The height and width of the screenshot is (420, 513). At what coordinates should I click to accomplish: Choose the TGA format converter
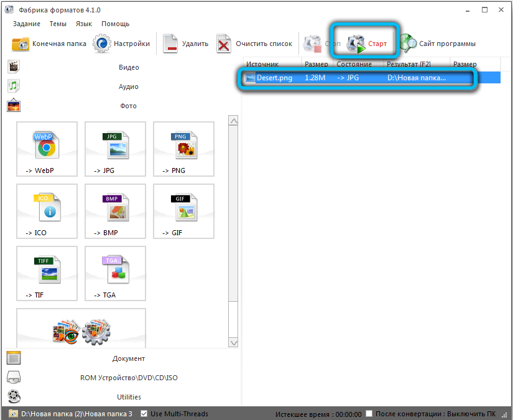[116, 273]
